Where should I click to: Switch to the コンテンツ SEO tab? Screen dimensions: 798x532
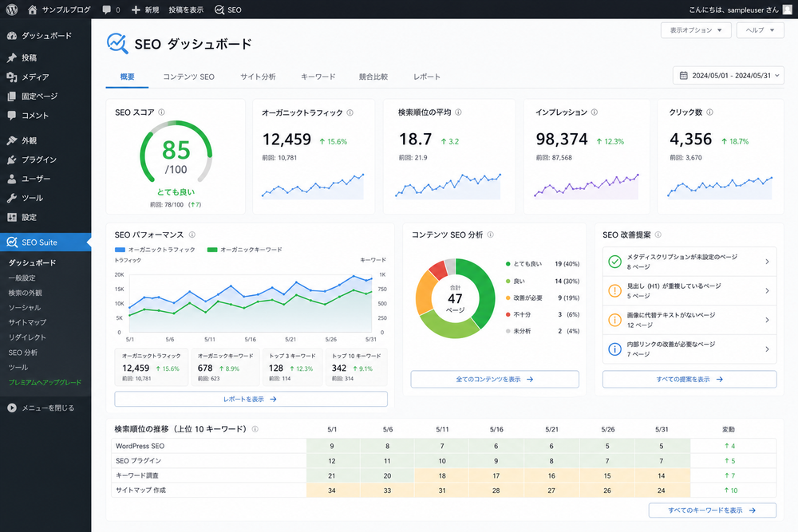click(189, 77)
